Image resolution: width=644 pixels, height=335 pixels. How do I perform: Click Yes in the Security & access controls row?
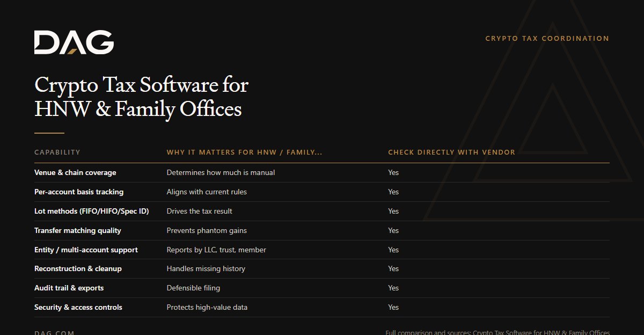pyautogui.click(x=393, y=308)
